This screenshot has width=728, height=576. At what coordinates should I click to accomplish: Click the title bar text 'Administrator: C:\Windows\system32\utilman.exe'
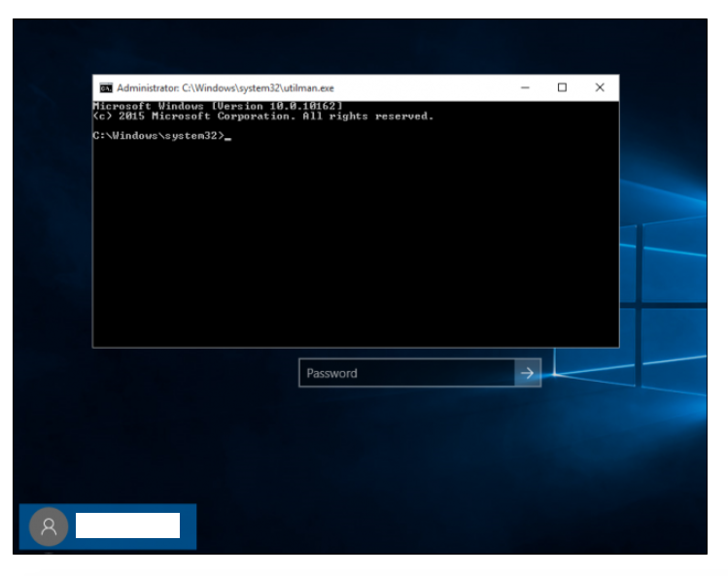[225, 87]
